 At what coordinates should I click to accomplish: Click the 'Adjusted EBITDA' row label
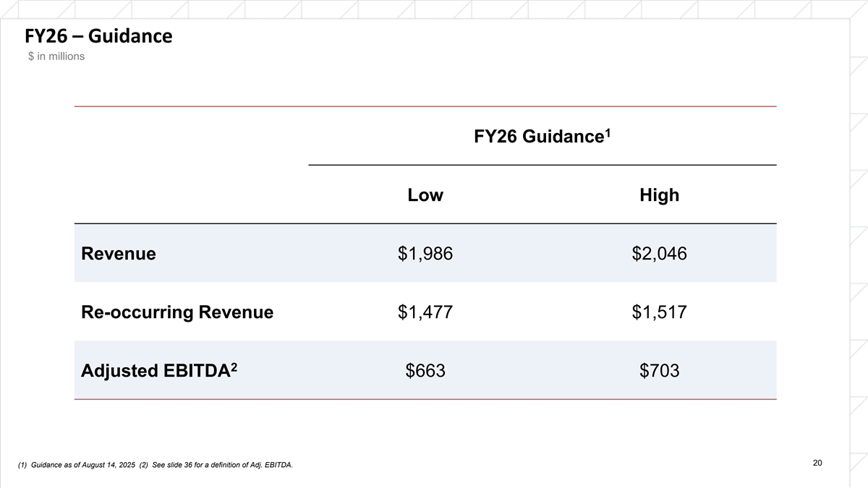tap(155, 371)
